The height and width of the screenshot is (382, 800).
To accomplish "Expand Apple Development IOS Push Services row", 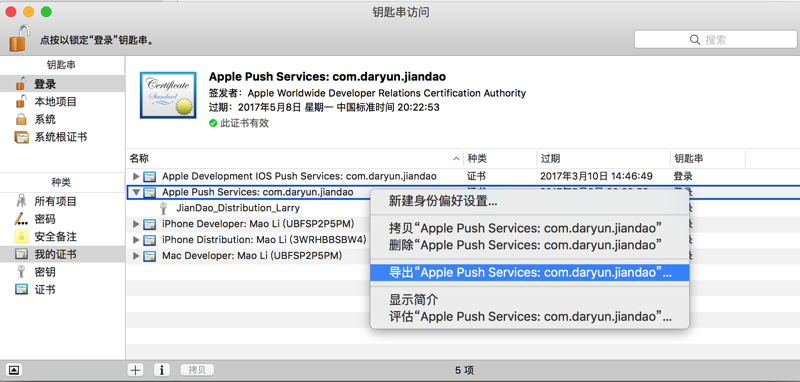I will point(136,176).
